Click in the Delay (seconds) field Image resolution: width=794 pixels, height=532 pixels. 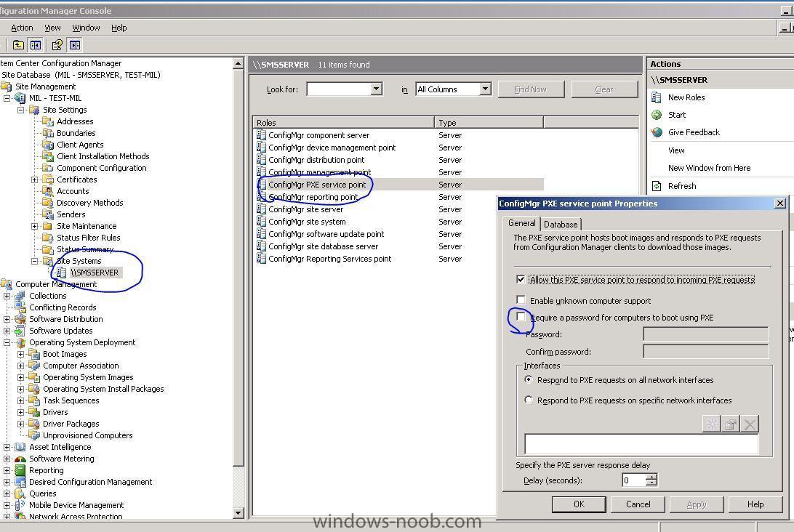634,480
